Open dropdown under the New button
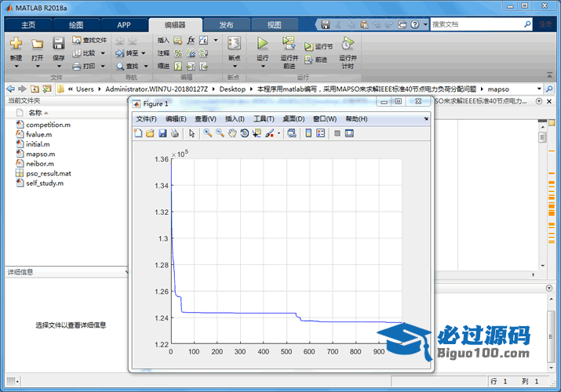Image resolution: width=561 pixels, height=392 pixels. coord(16,67)
